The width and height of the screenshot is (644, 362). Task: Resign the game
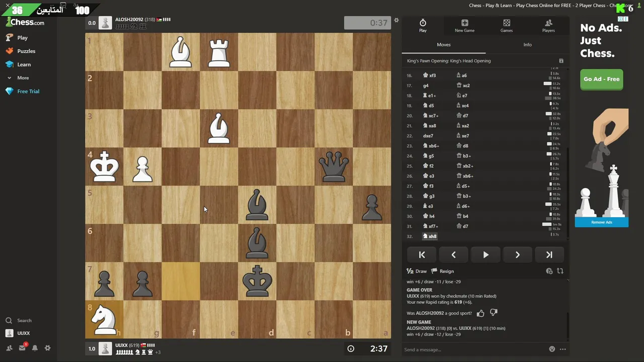pos(442,271)
